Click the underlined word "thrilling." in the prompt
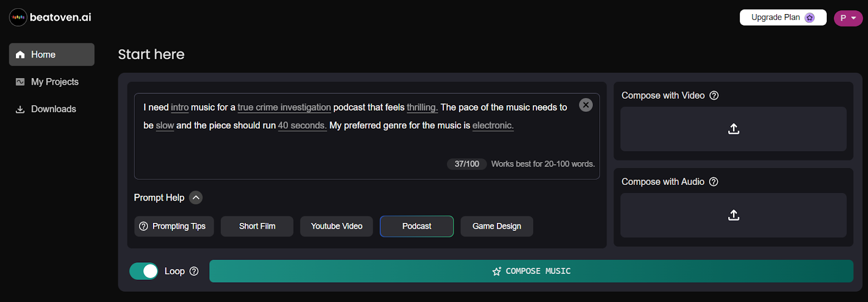Viewport: 868px width, 302px height. point(422,107)
